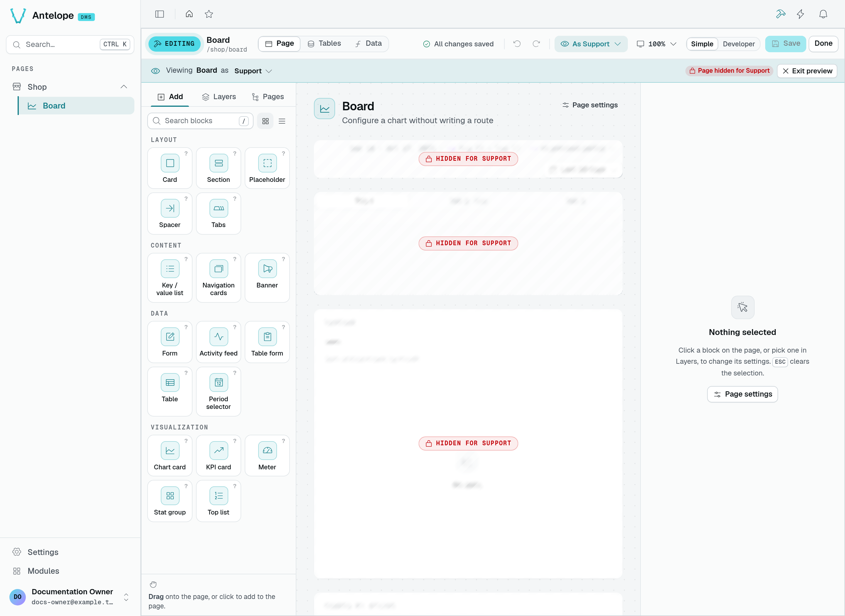845x616 pixels.
Task: Open the Pages tab
Action: click(x=268, y=97)
